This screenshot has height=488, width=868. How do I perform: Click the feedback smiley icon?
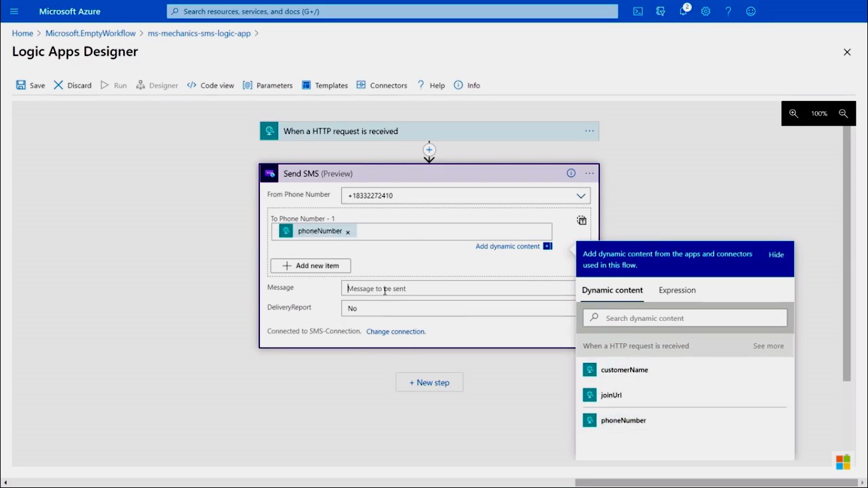click(x=751, y=11)
